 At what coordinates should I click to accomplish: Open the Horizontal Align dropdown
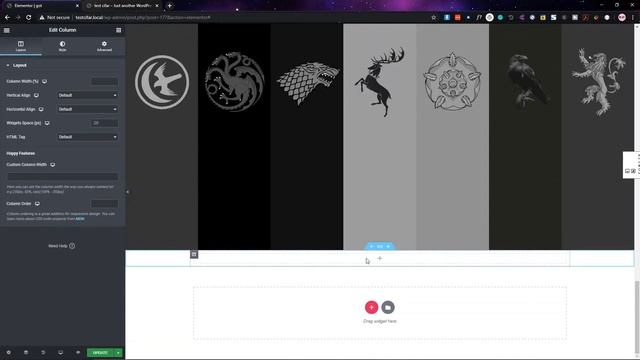(x=87, y=109)
